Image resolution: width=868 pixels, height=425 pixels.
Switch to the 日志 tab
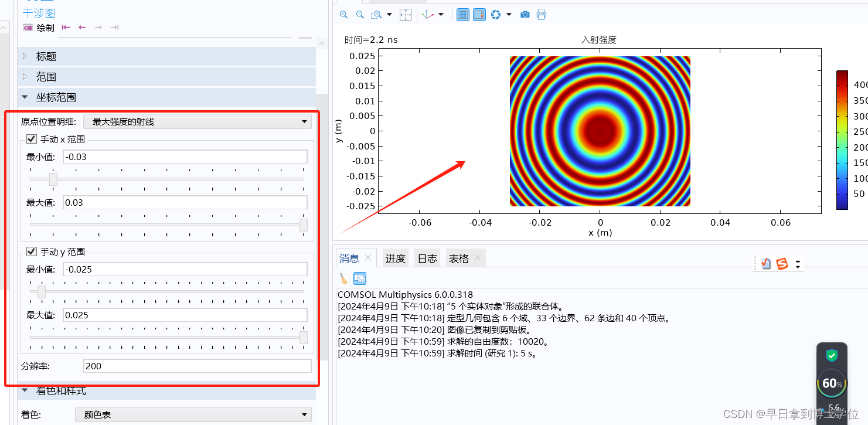(x=427, y=259)
